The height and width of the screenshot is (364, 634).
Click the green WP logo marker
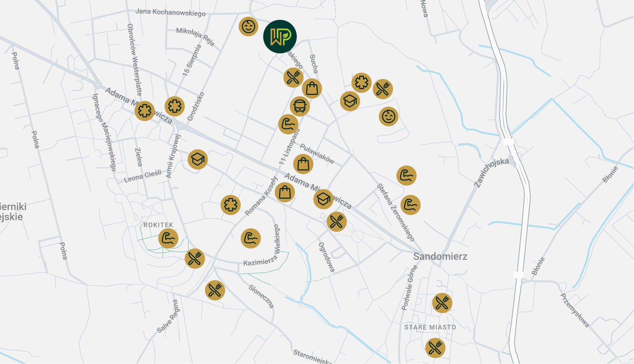click(280, 37)
